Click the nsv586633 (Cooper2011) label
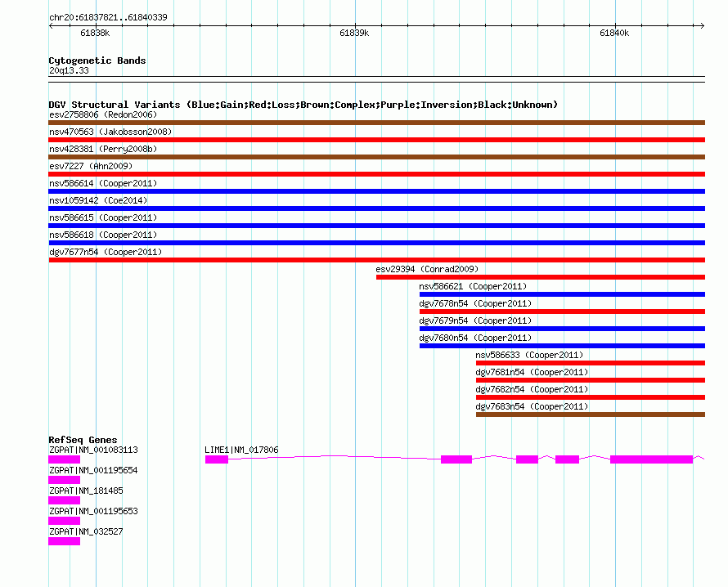 point(529,355)
